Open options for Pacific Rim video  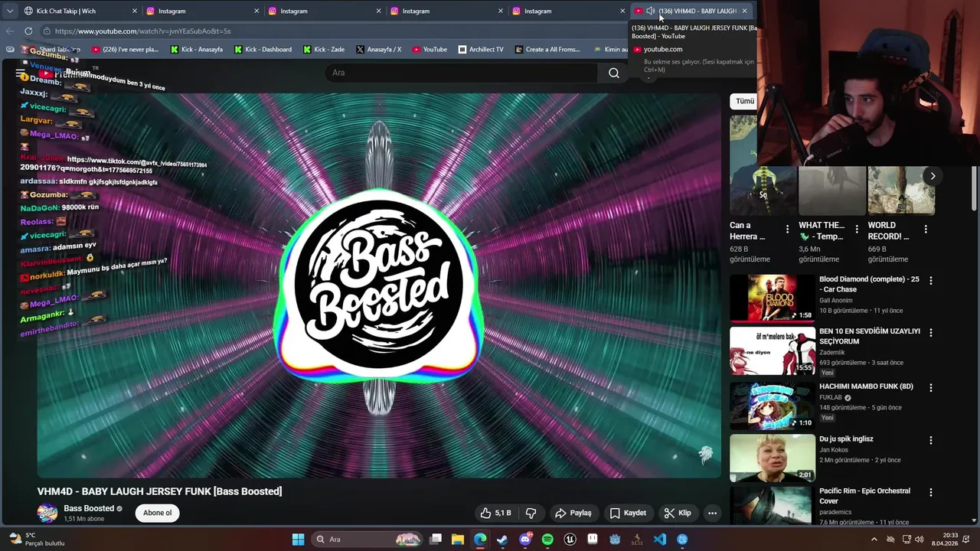click(931, 492)
